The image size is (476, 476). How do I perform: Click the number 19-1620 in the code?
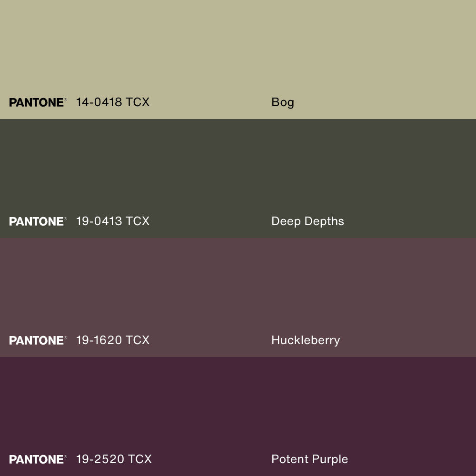[99, 340]
